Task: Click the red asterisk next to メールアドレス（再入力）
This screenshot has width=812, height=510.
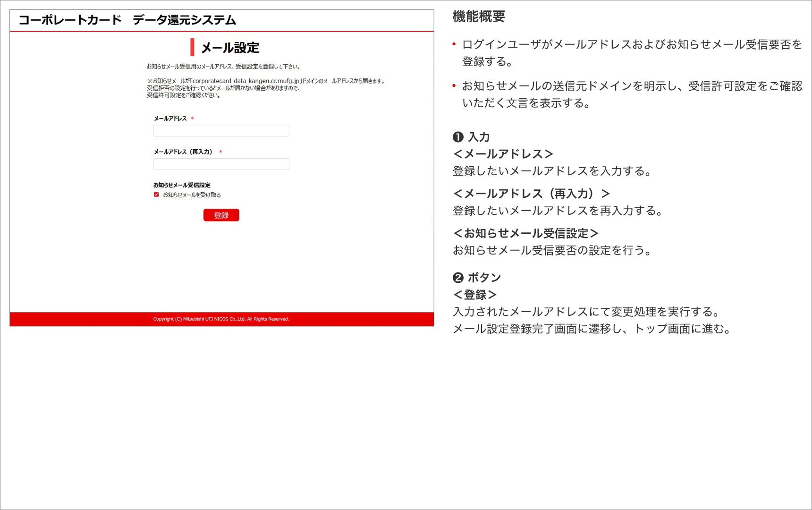Action: coord(220,152)
